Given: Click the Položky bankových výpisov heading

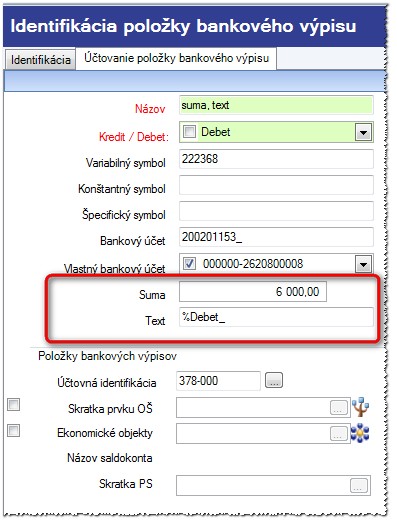Looking at the screenshot, I should (107, 356).
